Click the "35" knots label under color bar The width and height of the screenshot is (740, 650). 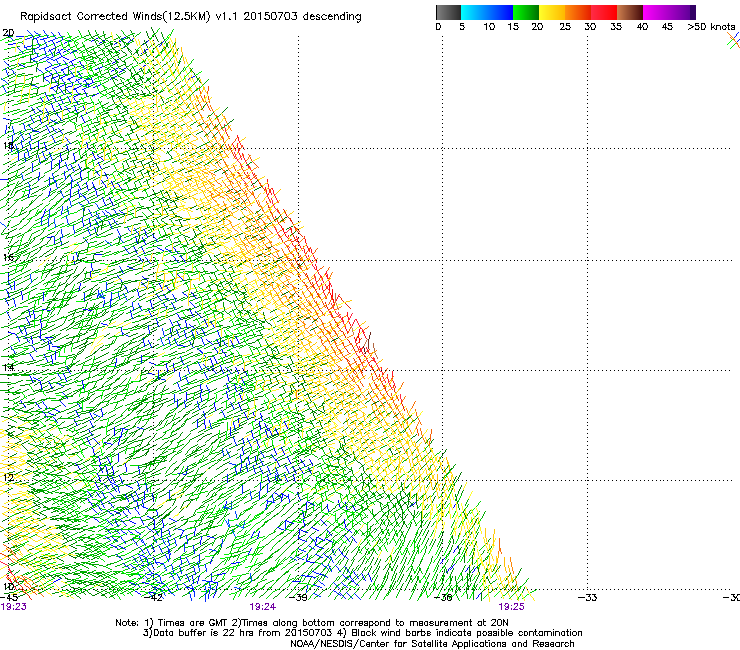[x=616, y=27]
